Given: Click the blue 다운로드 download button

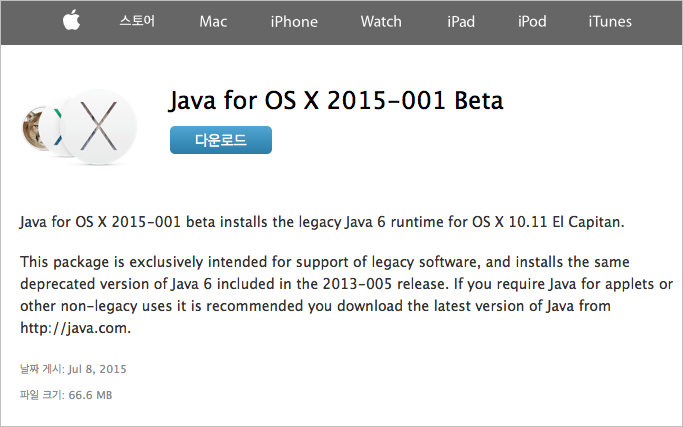Looking at the screenshot, I should coord(221,140).
